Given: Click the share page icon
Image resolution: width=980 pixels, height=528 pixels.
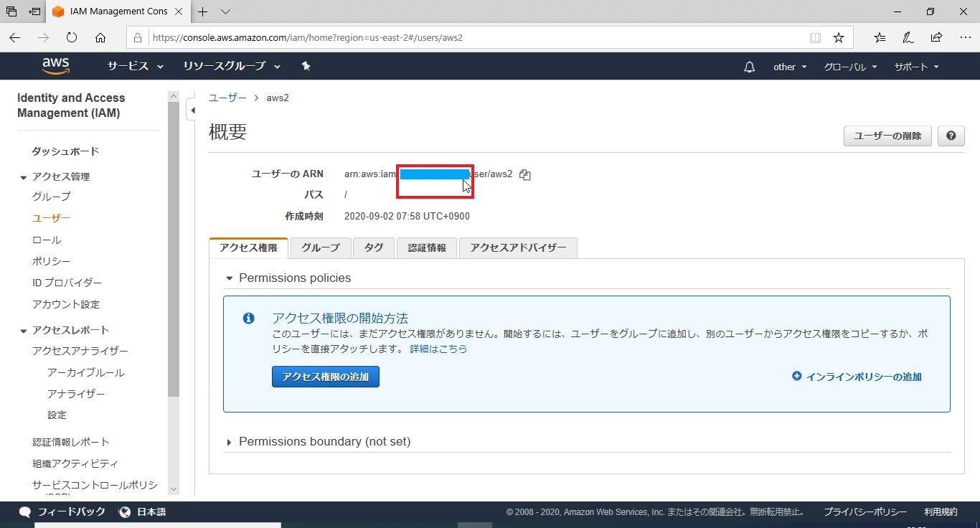Looking at the screenshot, I should point(936,37).
